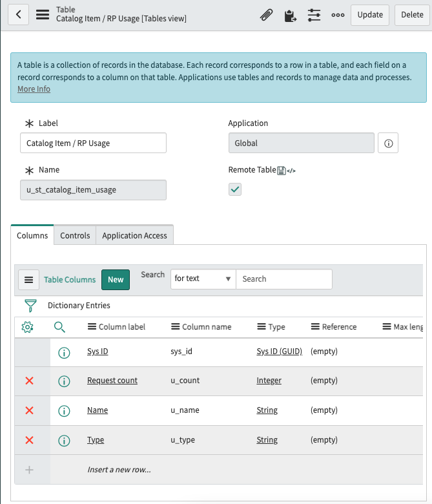Click the personalize form sliders icon
Screen dimensions: 432x504
coord(314,15)
